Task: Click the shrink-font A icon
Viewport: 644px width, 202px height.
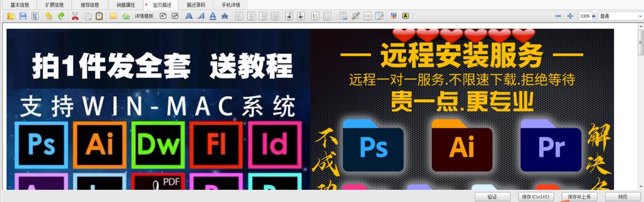Action: 175,16
